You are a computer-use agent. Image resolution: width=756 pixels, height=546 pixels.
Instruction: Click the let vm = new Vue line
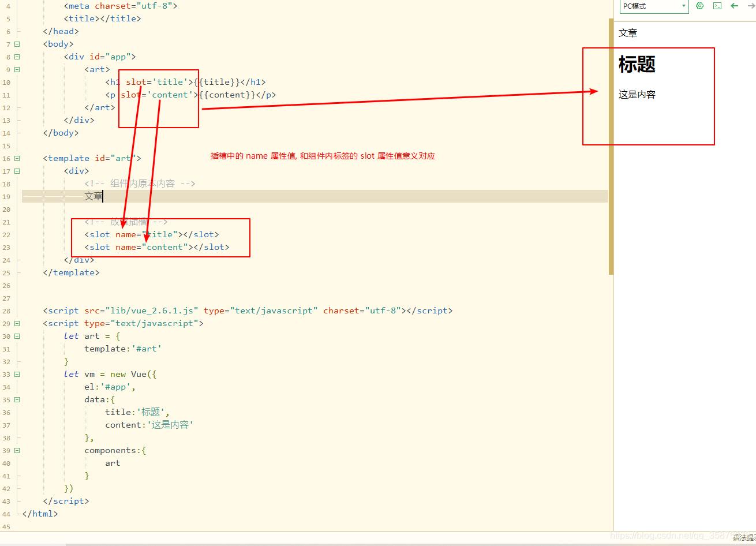coord(110,374)
